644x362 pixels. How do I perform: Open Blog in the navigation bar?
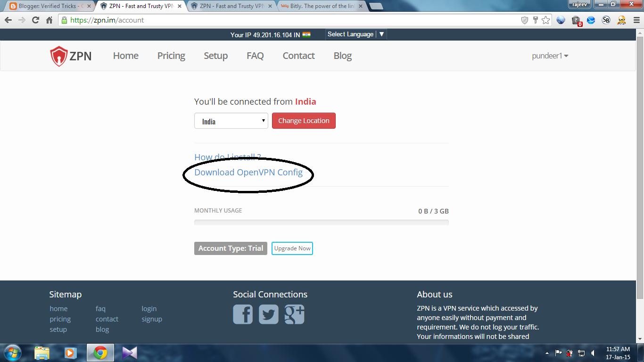343,56
